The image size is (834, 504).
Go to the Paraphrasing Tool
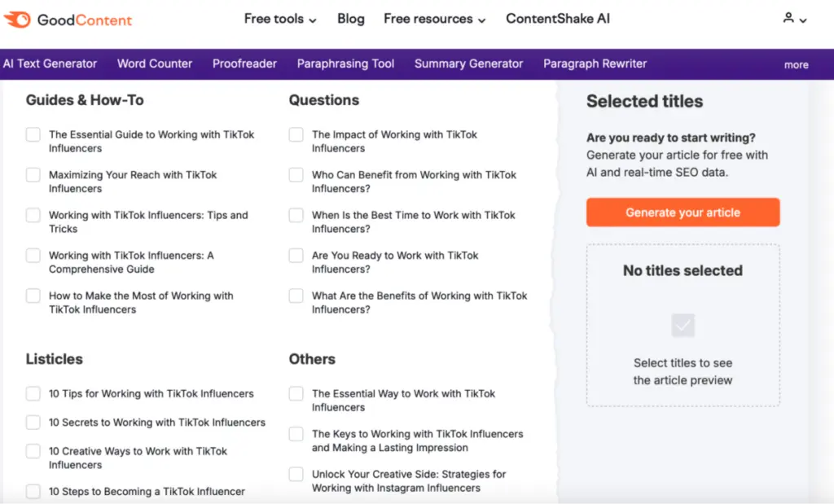point(345,64)
